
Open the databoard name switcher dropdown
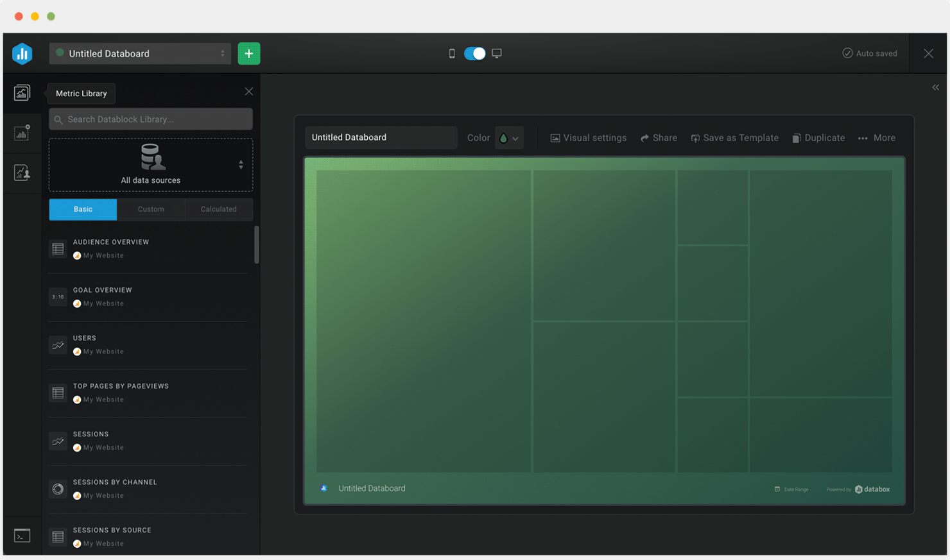pos(221,53)
